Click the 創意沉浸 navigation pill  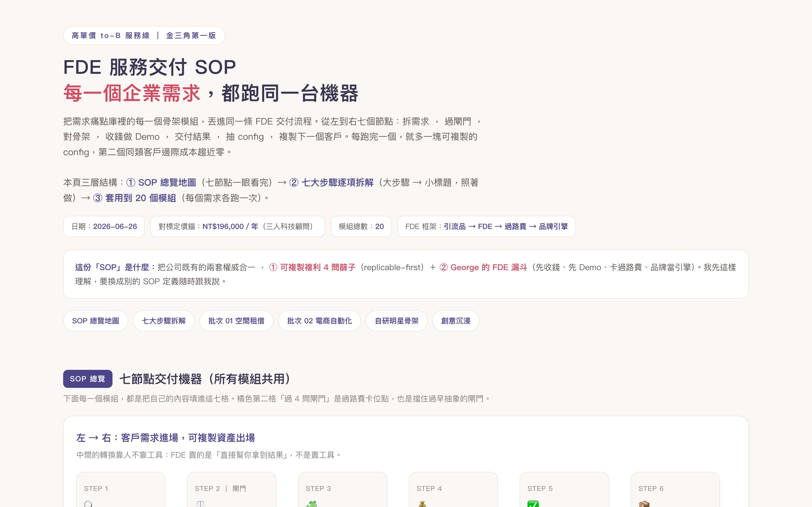(456, 321)
